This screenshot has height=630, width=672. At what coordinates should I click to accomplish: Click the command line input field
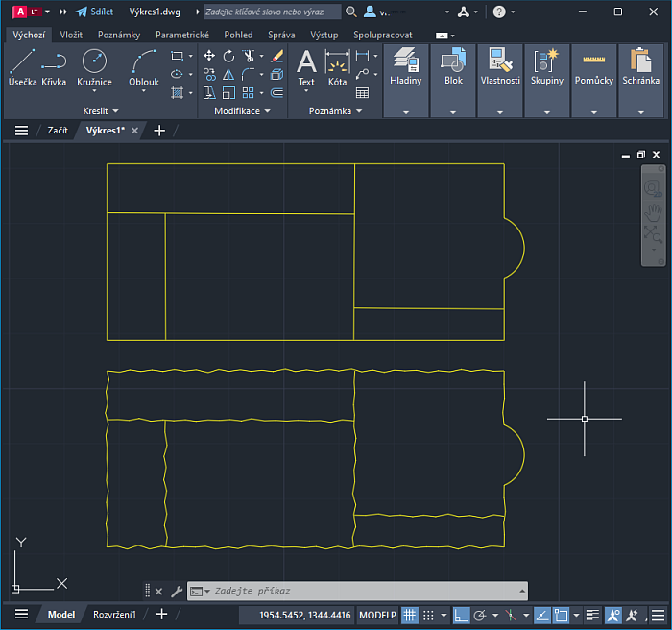pos(357,591)
